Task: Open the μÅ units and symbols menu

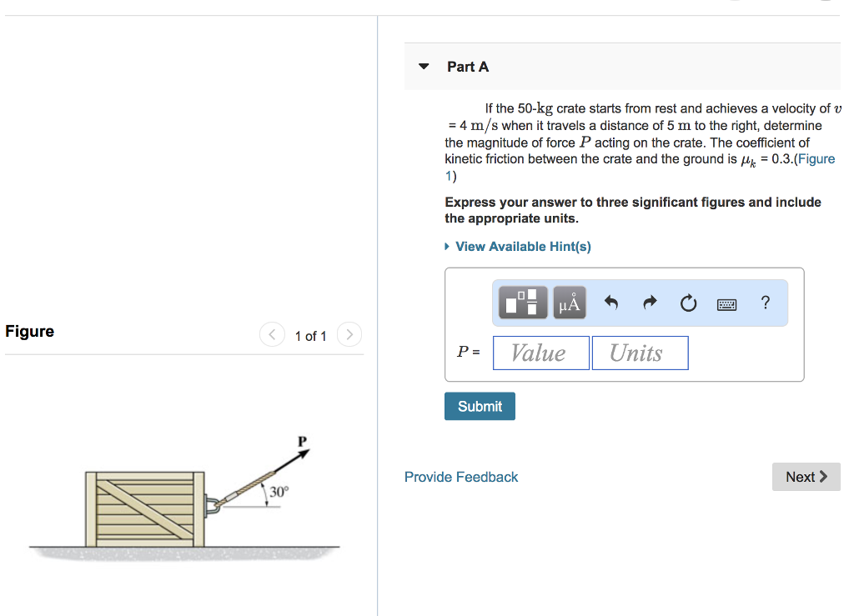Action: [x=569, y=303]
